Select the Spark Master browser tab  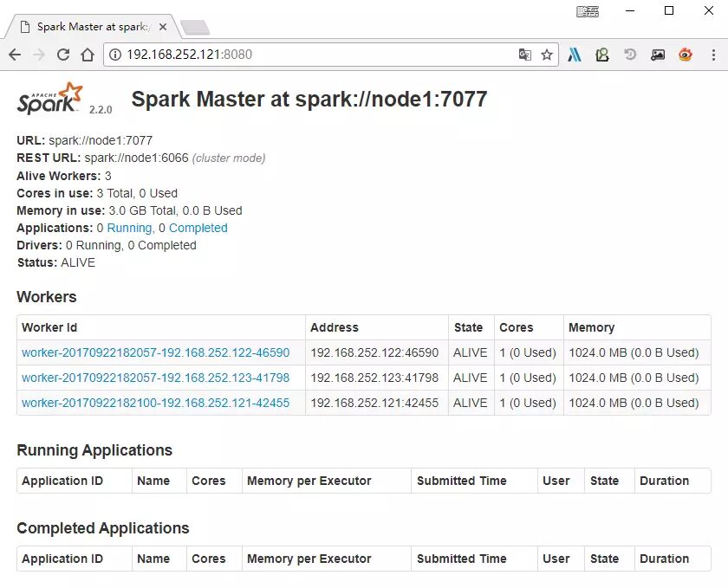(93, 27)
